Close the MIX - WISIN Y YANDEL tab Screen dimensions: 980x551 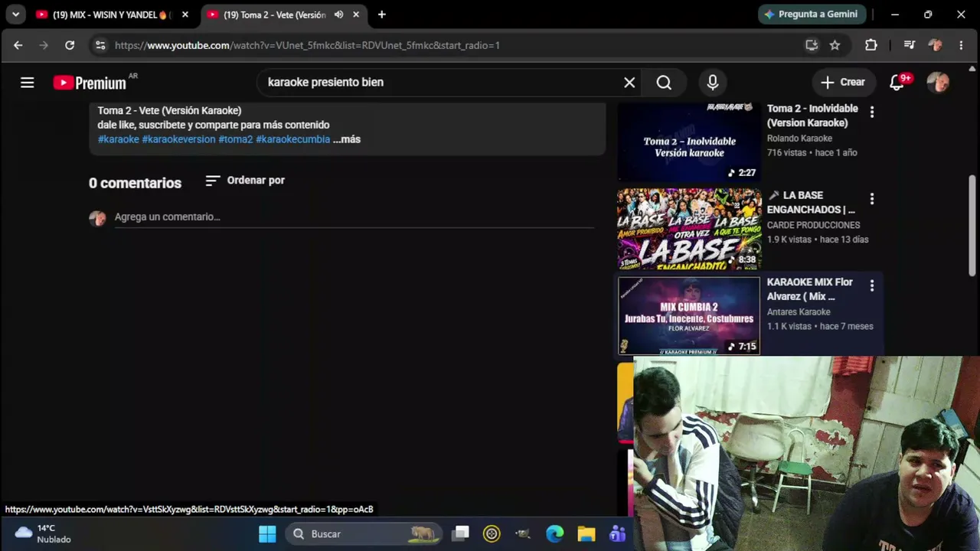[185, 15]
